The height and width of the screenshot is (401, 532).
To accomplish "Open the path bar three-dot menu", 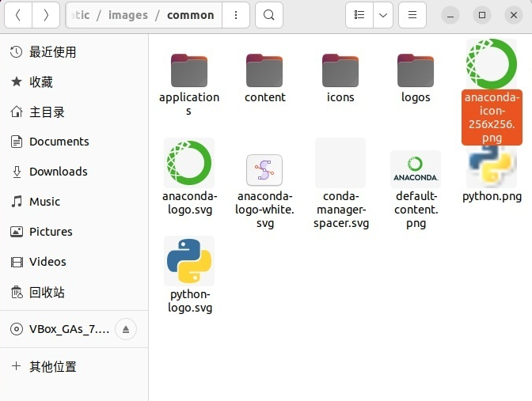I will coord(236,15).
